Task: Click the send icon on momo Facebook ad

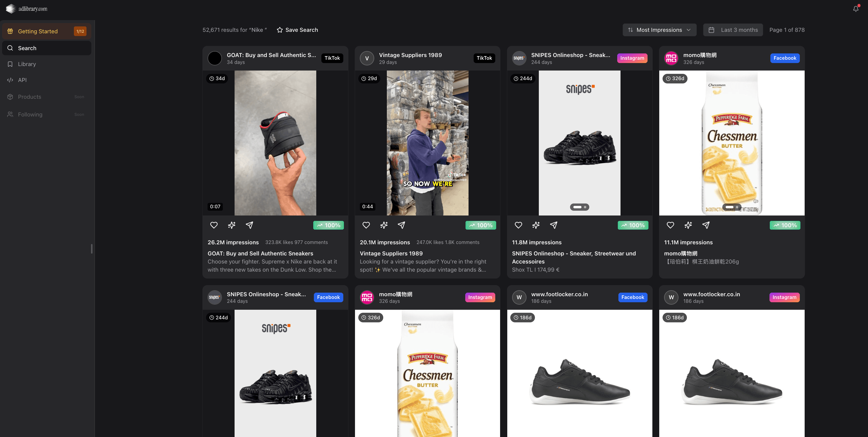Action: (x=706, y=225)
